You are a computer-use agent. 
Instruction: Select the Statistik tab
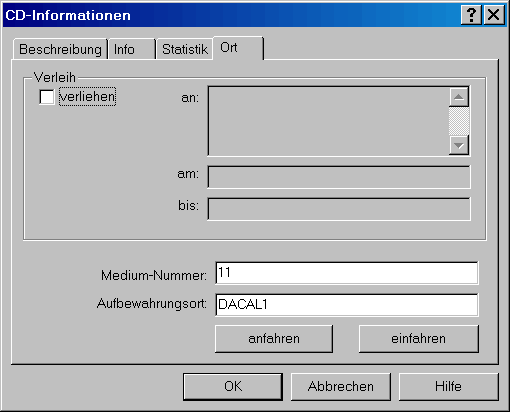(x=184, y=49)
